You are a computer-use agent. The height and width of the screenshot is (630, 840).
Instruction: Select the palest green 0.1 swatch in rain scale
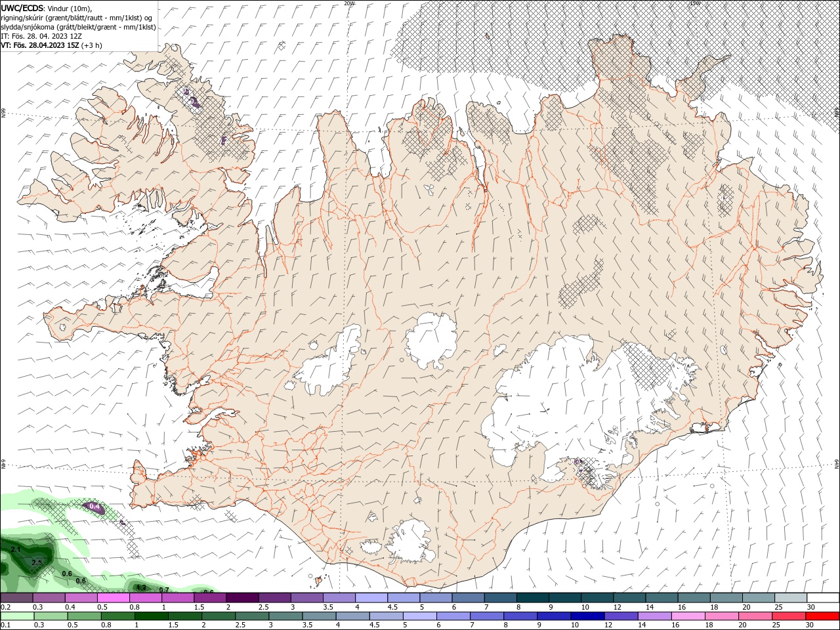tap(17, 616)
